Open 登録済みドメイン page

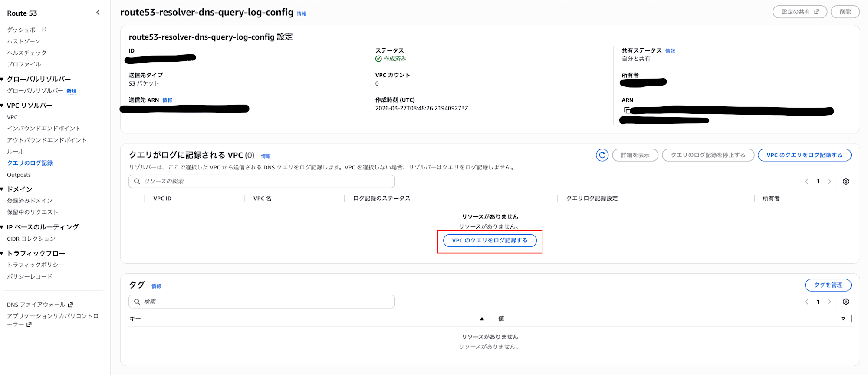pos(30,201)
